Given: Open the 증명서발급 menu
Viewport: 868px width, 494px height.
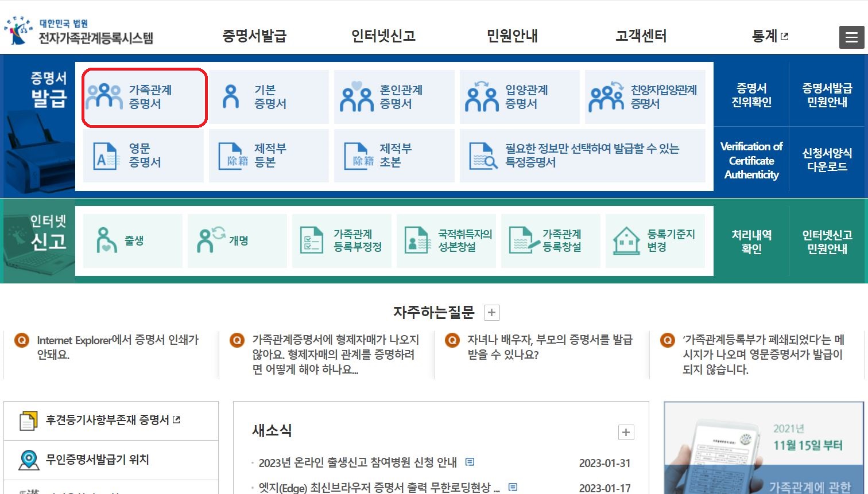Looking at the screenshot, I should [x=254, y=36].
